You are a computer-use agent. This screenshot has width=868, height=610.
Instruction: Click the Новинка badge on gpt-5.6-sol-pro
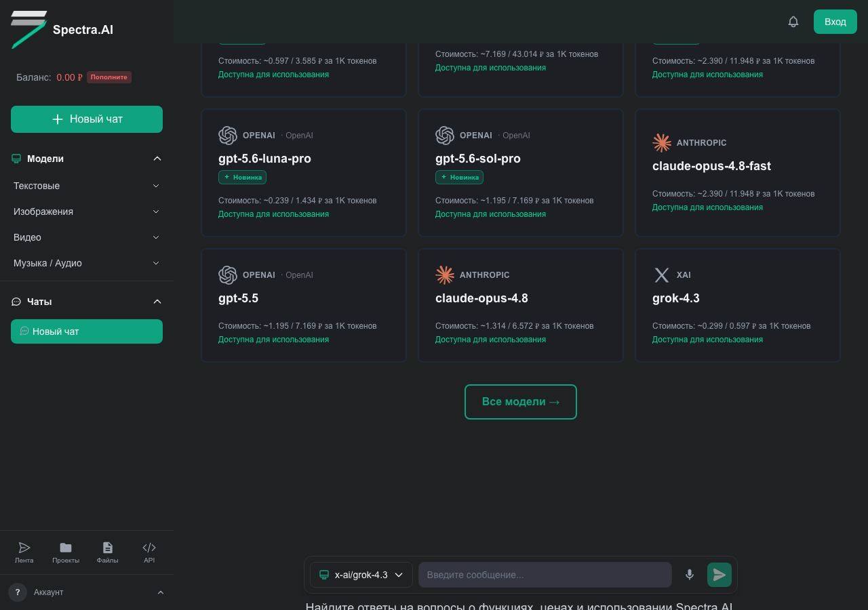click(459, 178)
